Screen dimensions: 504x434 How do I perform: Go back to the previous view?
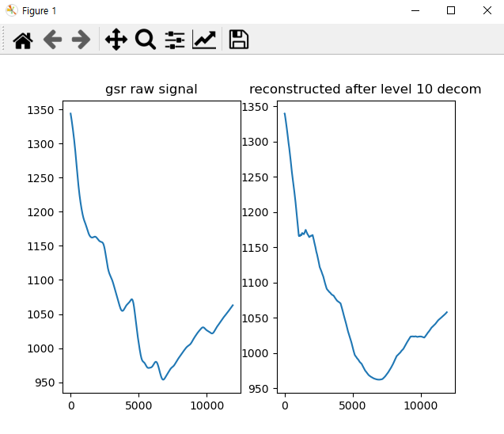pyautogui.click(x=52, y=40)
